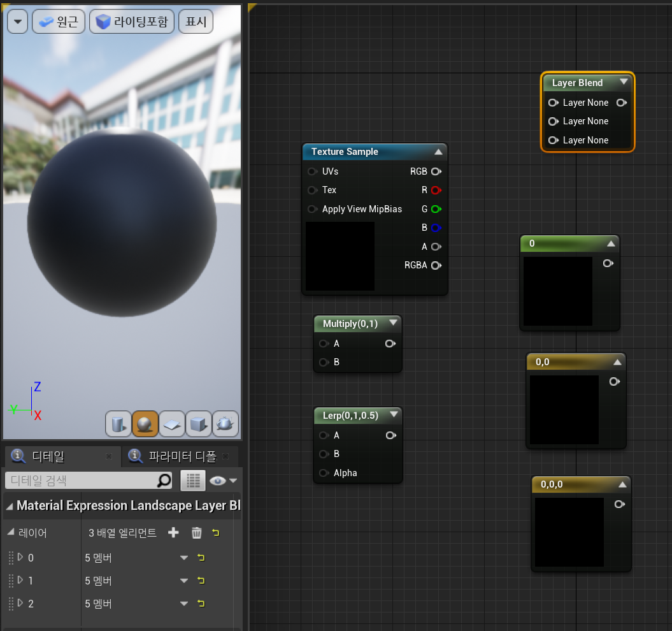
Task: Open the 표시 show menu
Action: 196,22
